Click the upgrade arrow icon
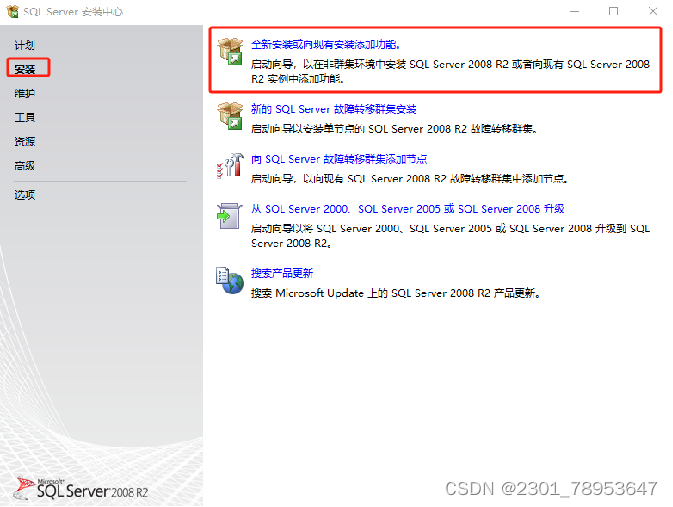The height and width of the screenshot is (507, 673). tap(230, 216)
